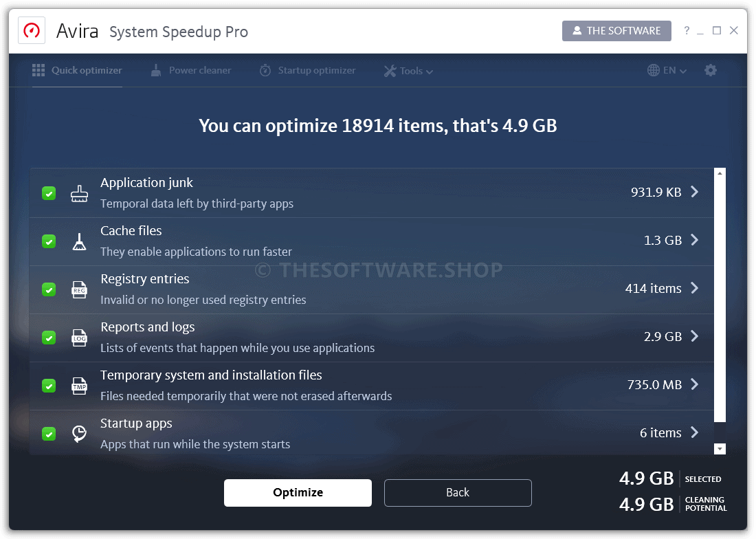Image resolution: width=756 pixels, height=539 pixels.
Task: Uncheck the Cache files checkbox
Action: (49, 241)
